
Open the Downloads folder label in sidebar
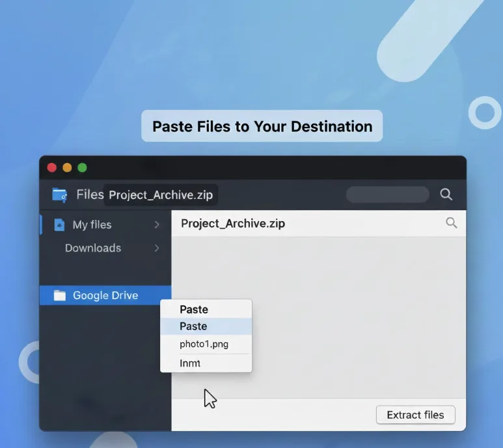(x=93, y=248)
